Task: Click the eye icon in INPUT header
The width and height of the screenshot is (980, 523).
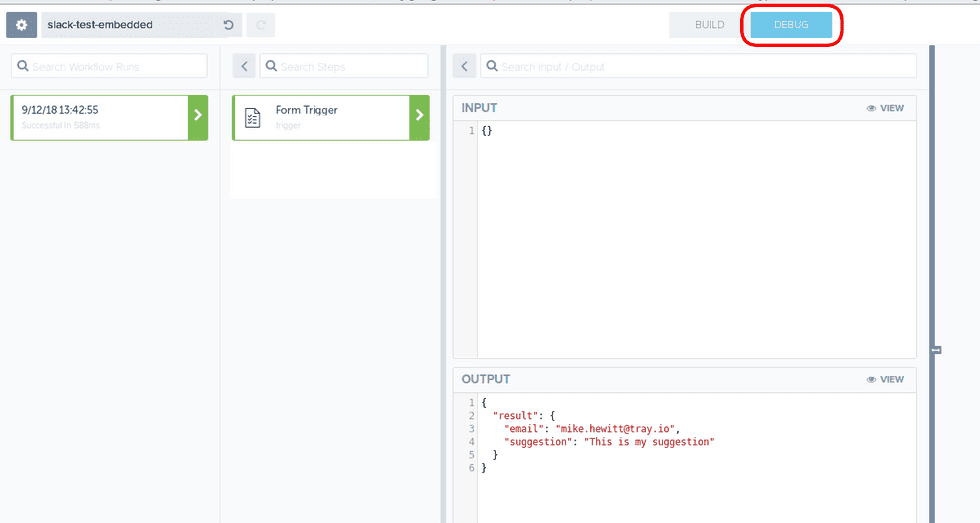Action: tap(871, 108)
